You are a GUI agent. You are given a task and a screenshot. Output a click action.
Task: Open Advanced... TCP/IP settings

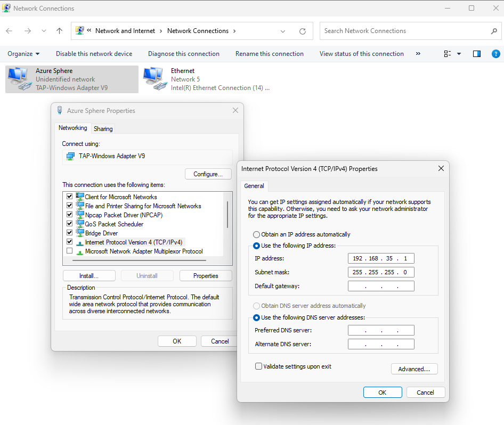click(414, 369)
